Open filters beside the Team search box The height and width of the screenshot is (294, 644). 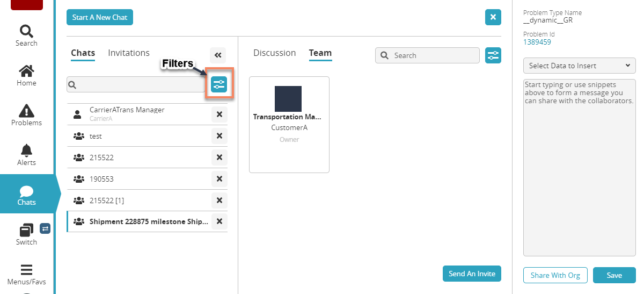click(493, 55)
